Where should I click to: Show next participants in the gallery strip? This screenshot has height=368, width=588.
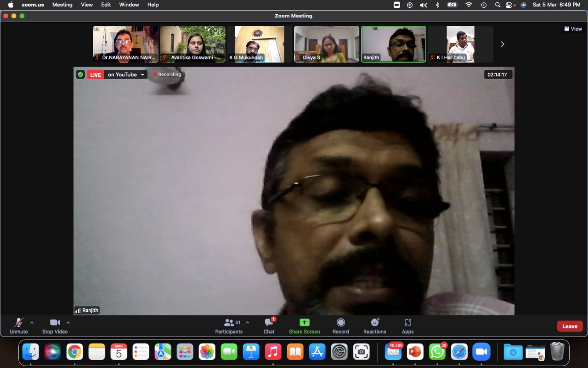[x=502, y=44]
